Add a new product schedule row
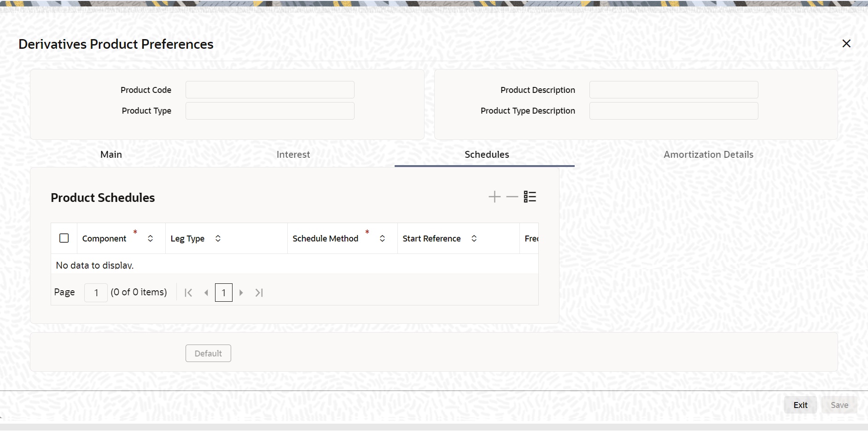The image size is (868, 431). pyautogui.click(x=494, y=196)
